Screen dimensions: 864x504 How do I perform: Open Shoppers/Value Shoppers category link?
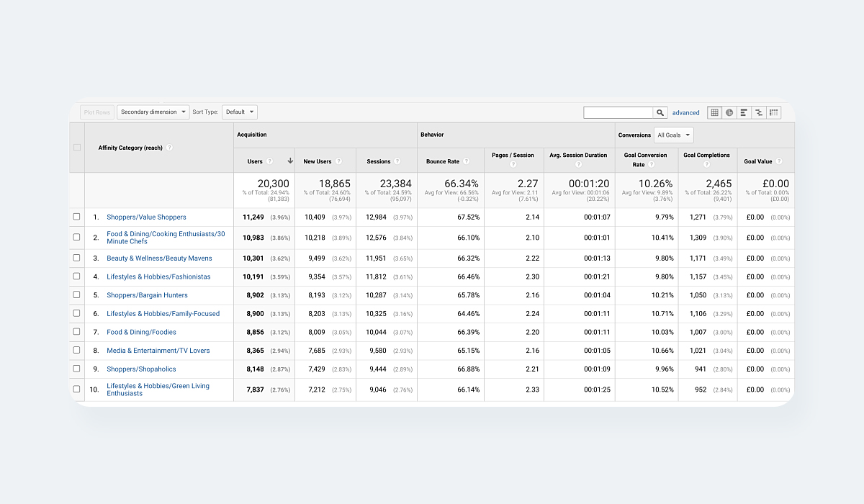coord(146,217)
